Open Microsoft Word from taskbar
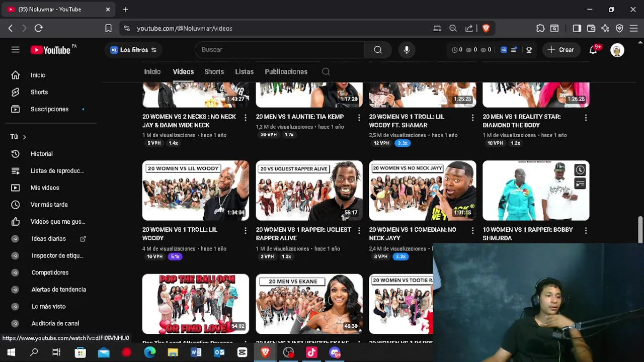The width and height of the screenshot is (644, 362). pos(196,352)
